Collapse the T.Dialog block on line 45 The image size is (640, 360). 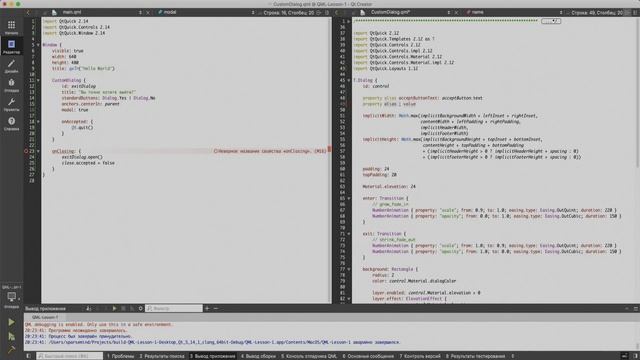(349, 80)
